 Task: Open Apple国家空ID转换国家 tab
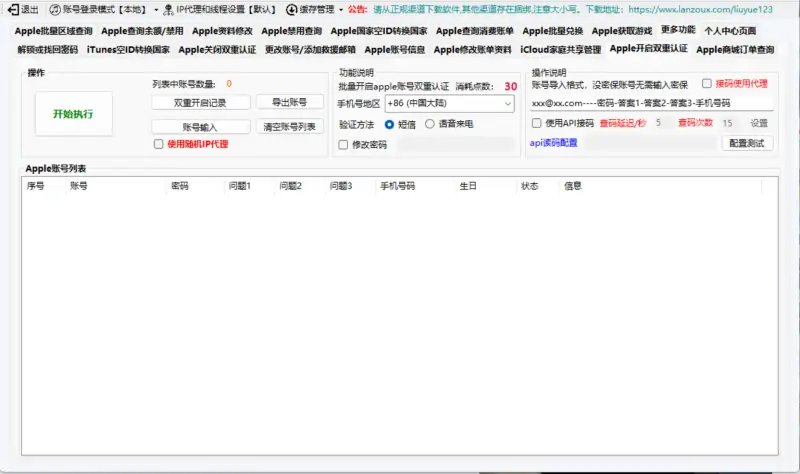coord(379,31)
